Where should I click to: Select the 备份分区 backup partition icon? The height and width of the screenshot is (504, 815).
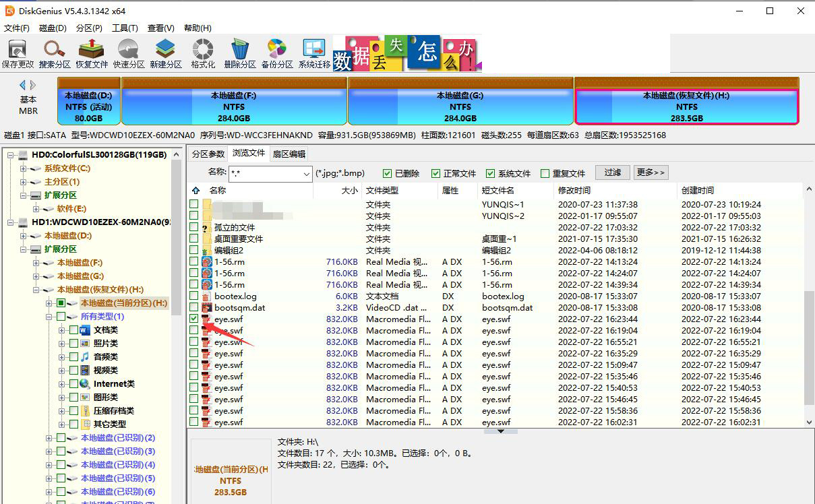click(276, 53)
